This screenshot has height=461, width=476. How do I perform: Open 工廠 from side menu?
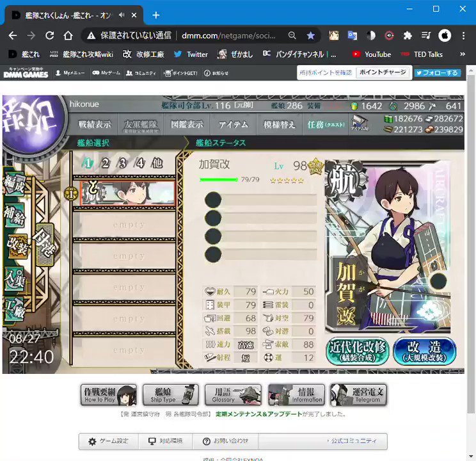(x=14, y=310)
